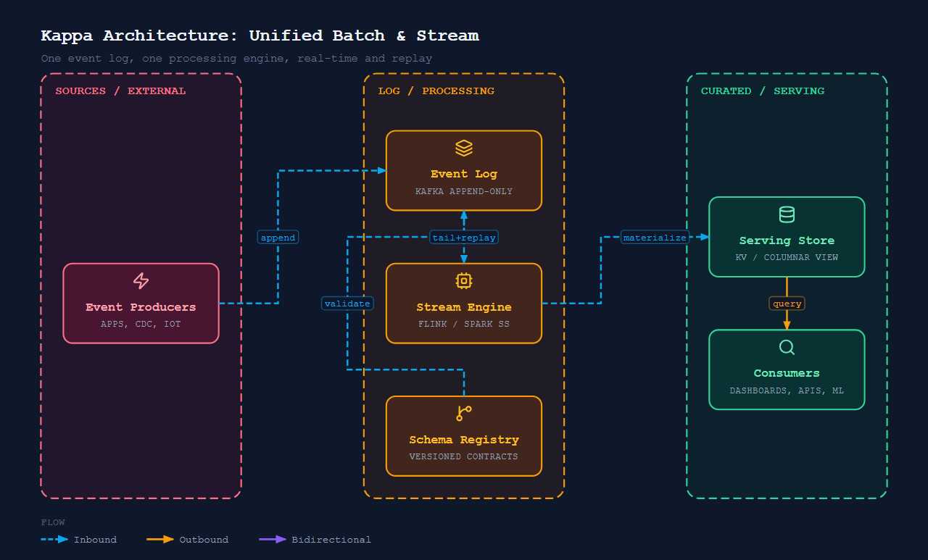The height and width of the screenshot is (560, 928).
Task: Click the blue dashed Inbound legend arrow
Action: (x=55, y=539)
